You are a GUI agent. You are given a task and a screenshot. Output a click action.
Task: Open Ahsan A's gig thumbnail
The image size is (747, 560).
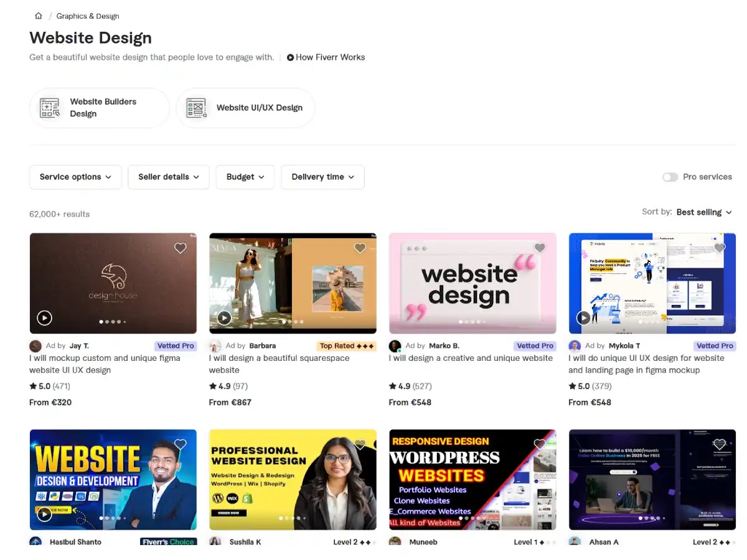(652, 479)
